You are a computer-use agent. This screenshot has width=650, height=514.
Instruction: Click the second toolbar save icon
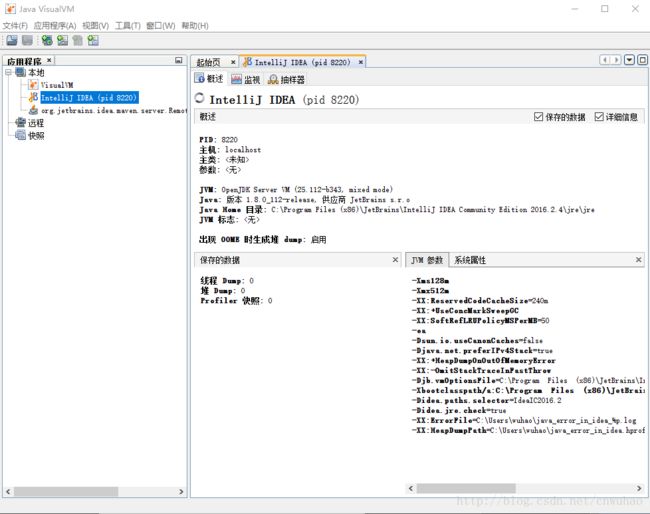(x=27, y=40)
